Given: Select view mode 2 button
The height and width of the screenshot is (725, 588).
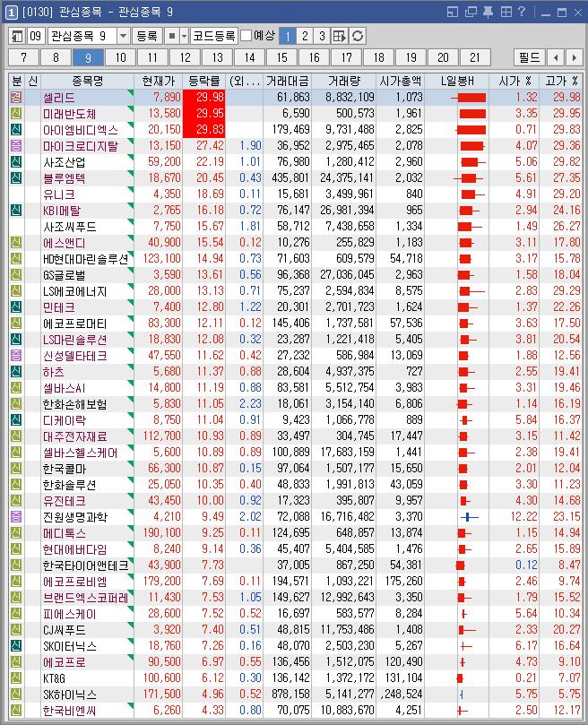Looking at the screenshot, I should (x=305, y=36).
